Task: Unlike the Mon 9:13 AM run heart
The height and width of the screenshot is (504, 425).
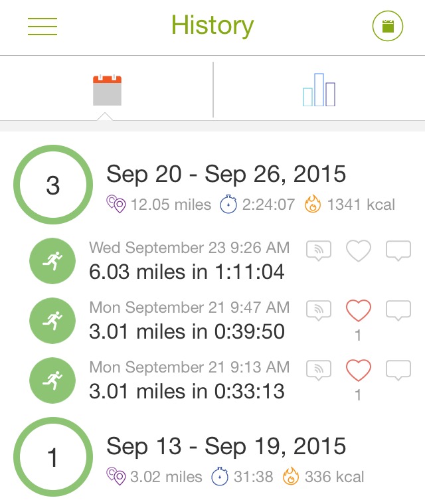Action: (359, 370)
